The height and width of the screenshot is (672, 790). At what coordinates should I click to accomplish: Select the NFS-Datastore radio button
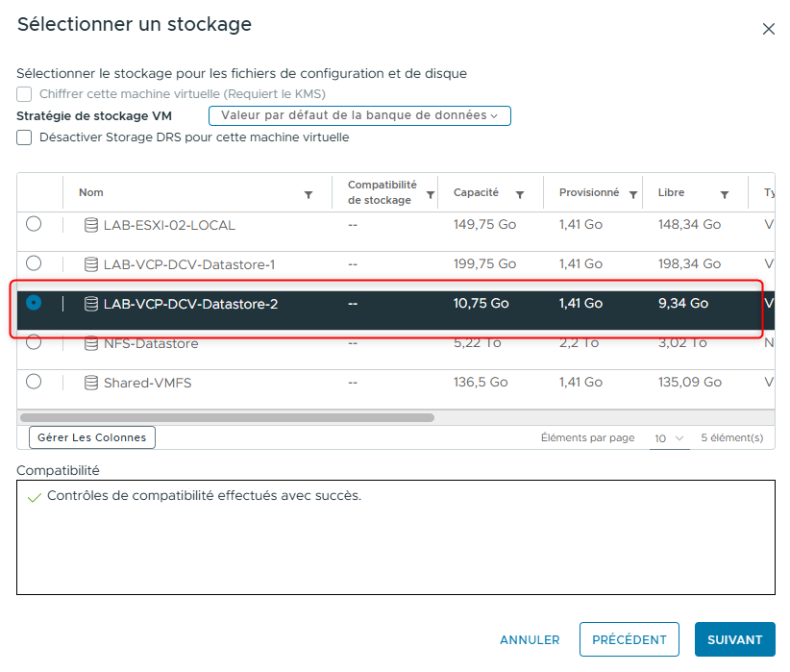pyautogui.click(x=34, y=342)
